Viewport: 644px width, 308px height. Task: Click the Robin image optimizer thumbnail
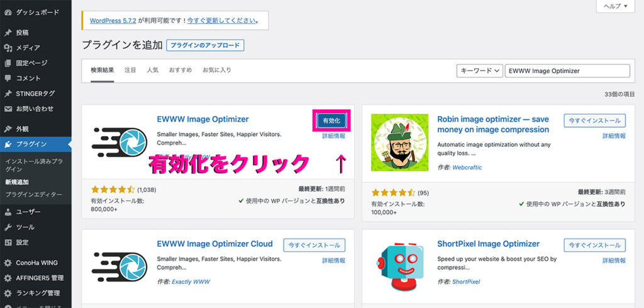[399, 142]
